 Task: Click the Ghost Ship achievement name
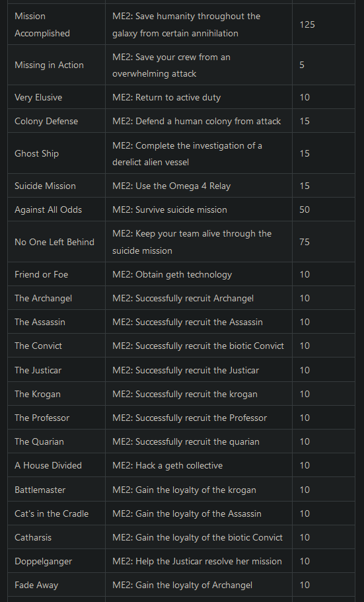click(37, 153)
